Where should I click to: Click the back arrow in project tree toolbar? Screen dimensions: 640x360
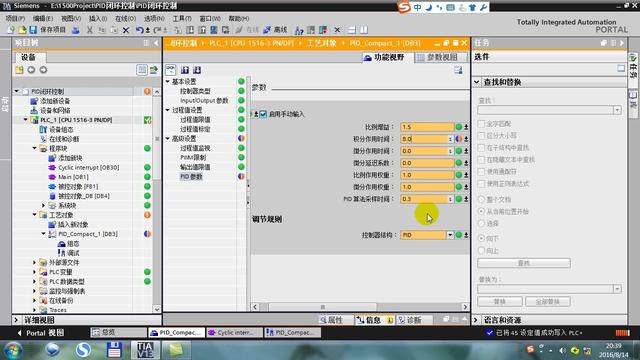31,70
